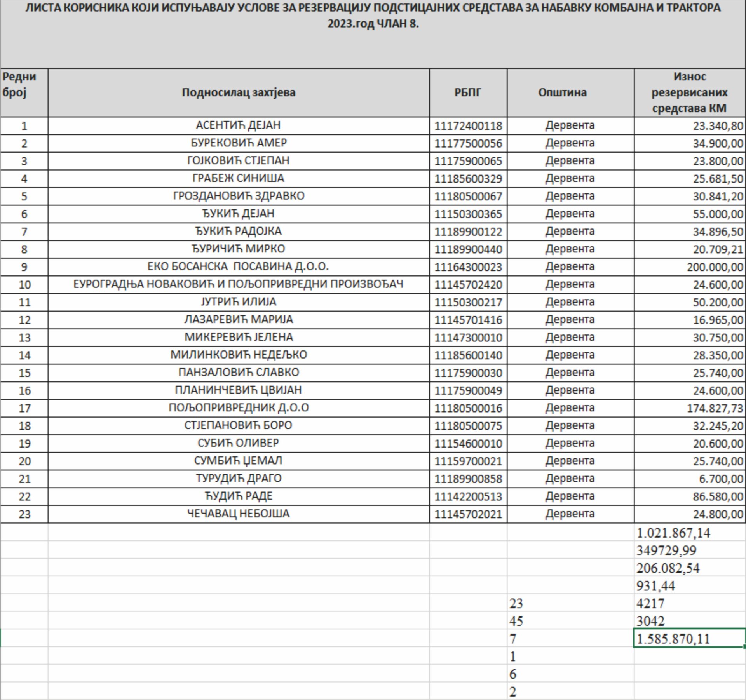Select РБПГ value 11145702021
This screenshot has height=700, width=746.
[x=468, y=514]
